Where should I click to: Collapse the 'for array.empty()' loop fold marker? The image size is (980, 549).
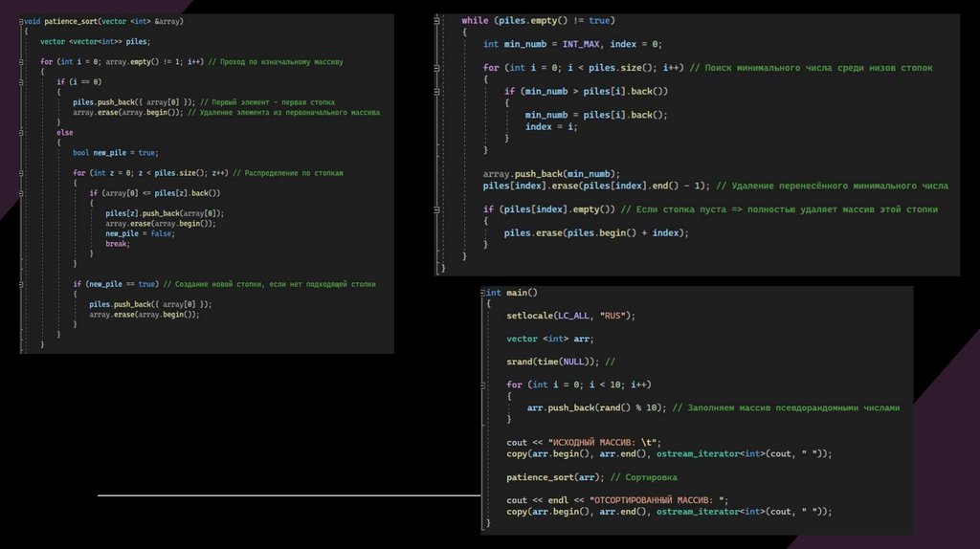click(x=21, y=61)
